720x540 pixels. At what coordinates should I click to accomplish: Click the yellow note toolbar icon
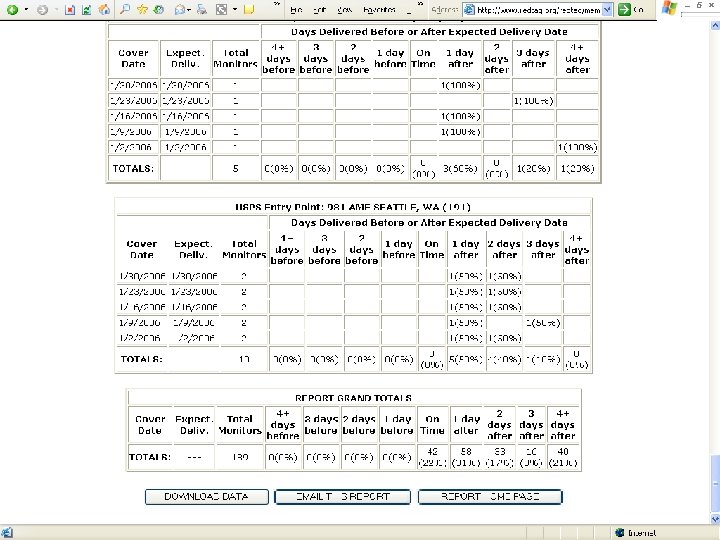(x=249, y=9)
